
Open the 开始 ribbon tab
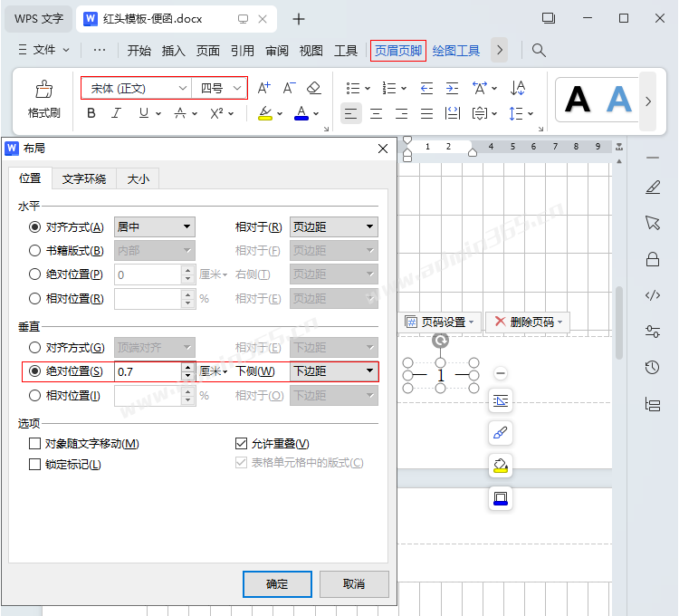139,51
